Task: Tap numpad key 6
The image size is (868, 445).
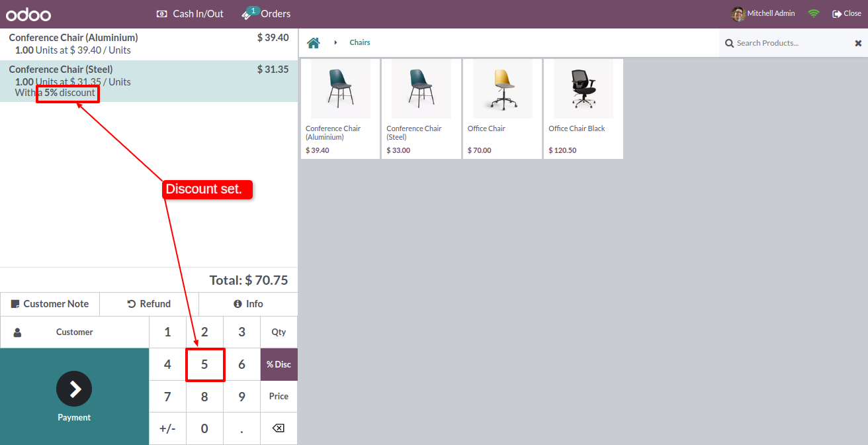Action: tap(241, 364)
